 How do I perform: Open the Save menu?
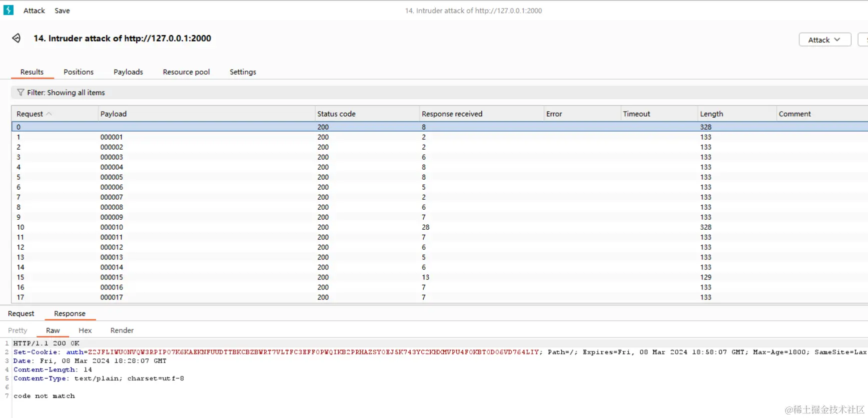[62, 11]
